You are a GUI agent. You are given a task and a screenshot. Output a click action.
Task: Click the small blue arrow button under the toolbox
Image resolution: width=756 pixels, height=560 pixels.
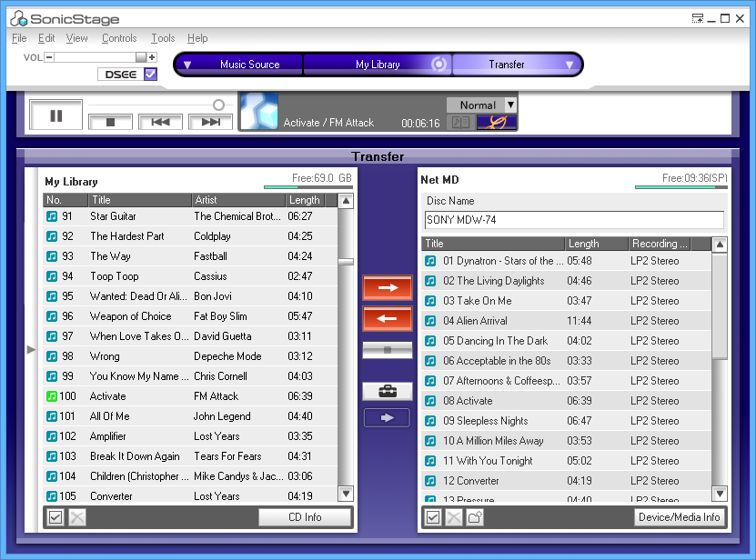[388, 418]
